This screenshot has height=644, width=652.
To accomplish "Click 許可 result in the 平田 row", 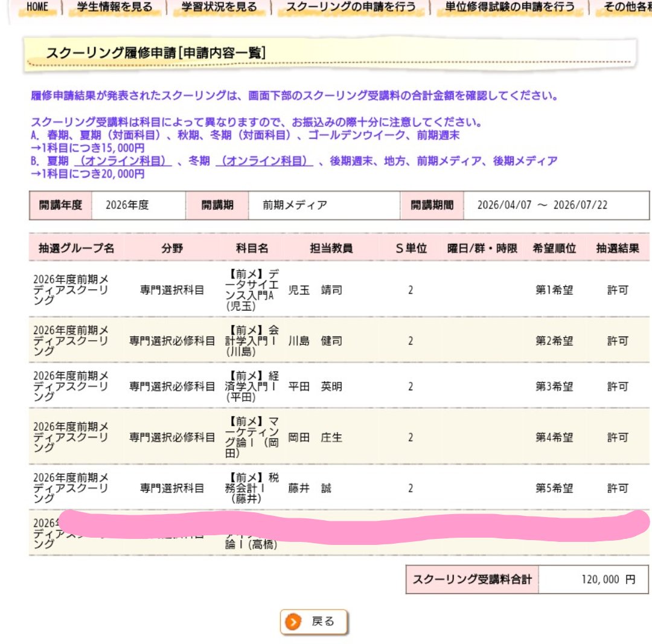I will pyautogui.click(x=618, y=387).
